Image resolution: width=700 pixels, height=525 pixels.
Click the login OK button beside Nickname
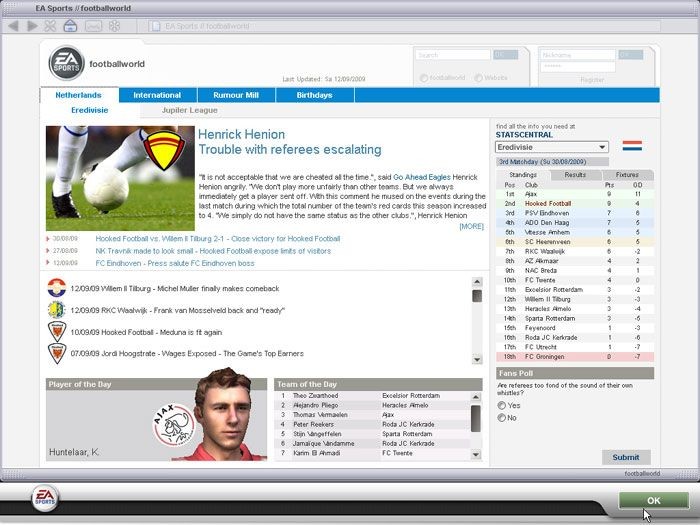click(x=630, y=55)
